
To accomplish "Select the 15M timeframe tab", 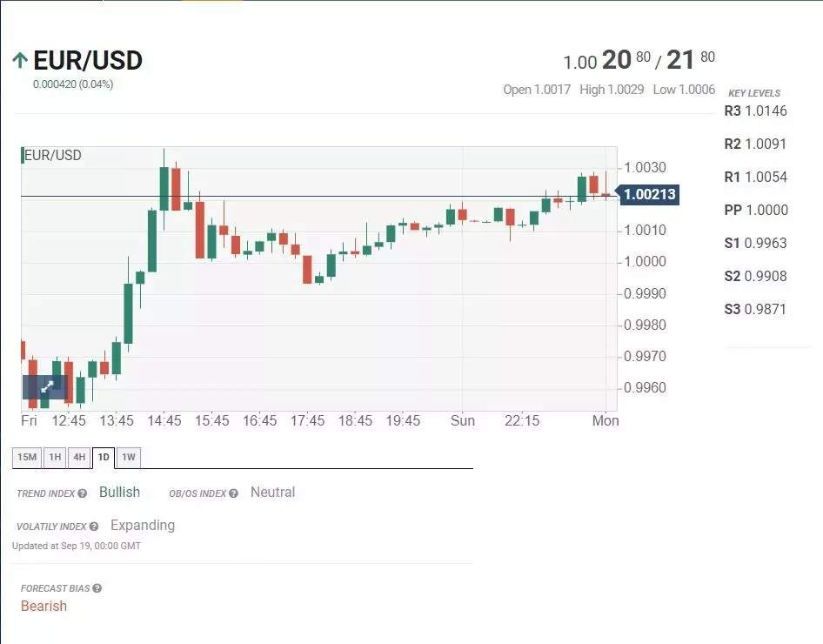I will 27,457.
